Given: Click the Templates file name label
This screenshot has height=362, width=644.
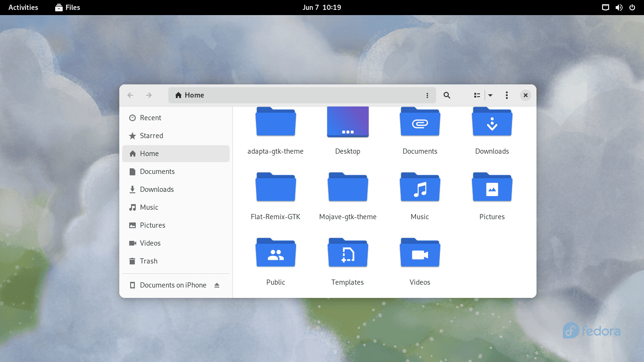Looking at the screenshot, I should [x=347, y=282].
